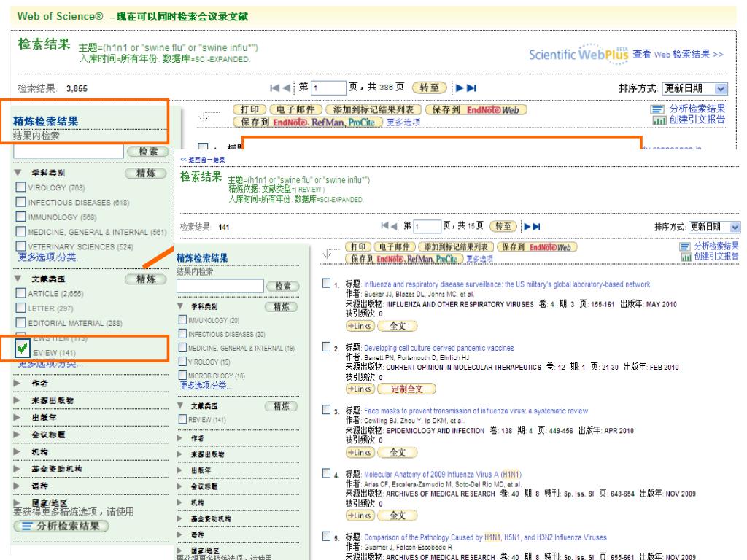Uncheck the REVIEW (141) document type
Screen dimensions: 747x560
pyautogui.click(x=22, y=348)
